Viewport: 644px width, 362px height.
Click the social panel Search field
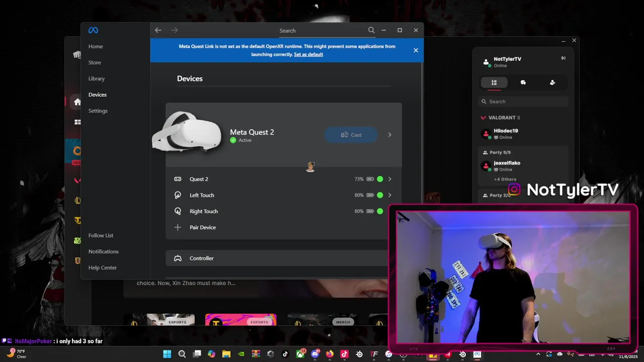pyautogui.click(x=523, y=102)
